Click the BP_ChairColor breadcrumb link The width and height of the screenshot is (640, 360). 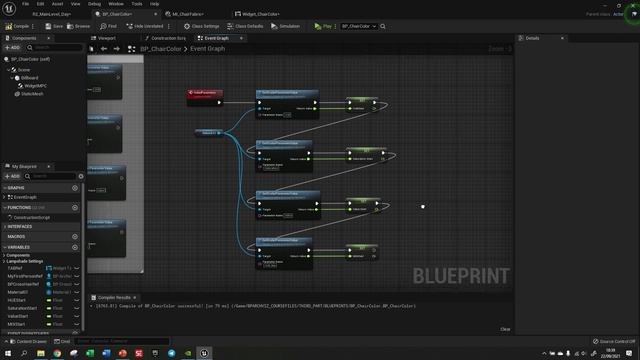click(x=161, y=49)
